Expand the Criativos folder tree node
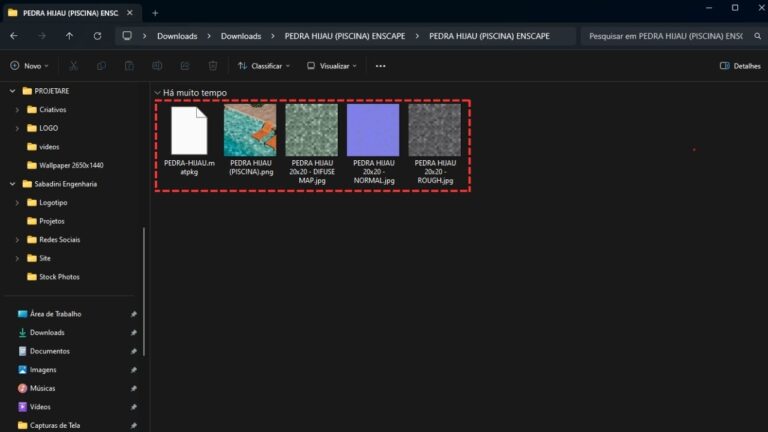This screenshot has height=432, width=768. [x=17, y=109]
